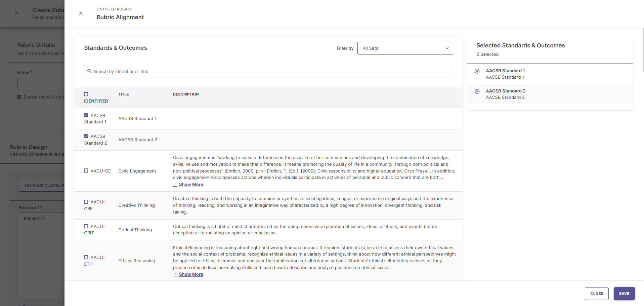
Task: Remove AACSB Standard 1 from selected list
Action: coord(477,71)
